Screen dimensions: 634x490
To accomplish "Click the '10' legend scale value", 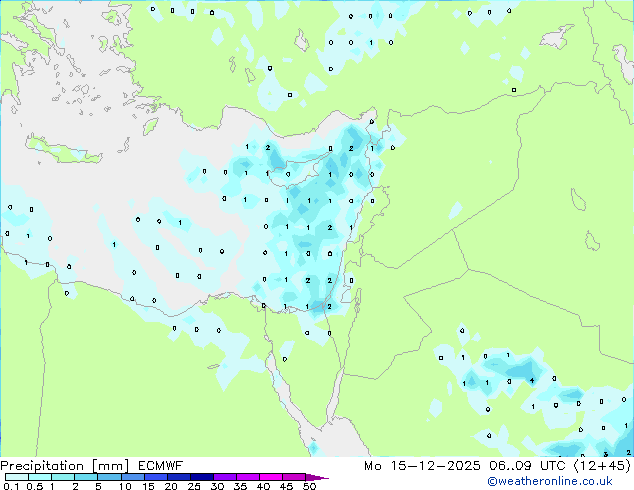I will pos(125,486).
